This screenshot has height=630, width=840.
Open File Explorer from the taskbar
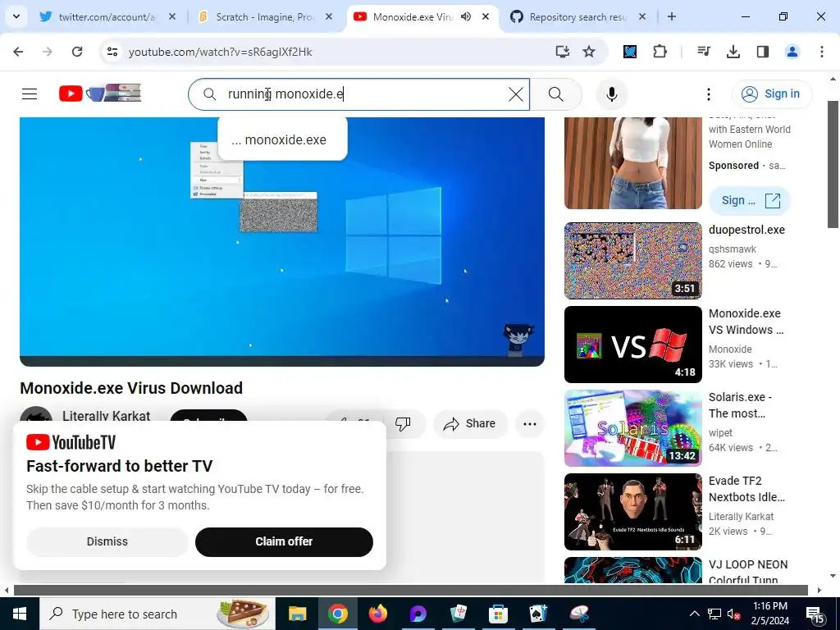point(297,614)
